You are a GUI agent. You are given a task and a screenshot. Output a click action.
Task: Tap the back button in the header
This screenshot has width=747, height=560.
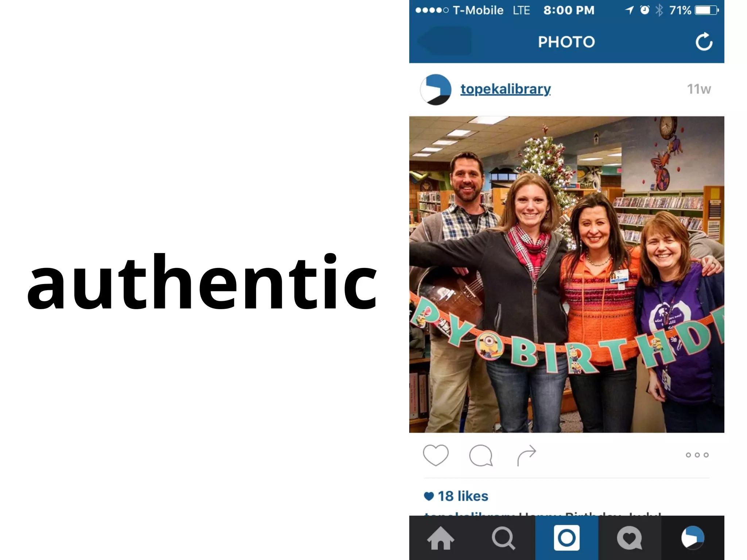[x=444, y=41]
